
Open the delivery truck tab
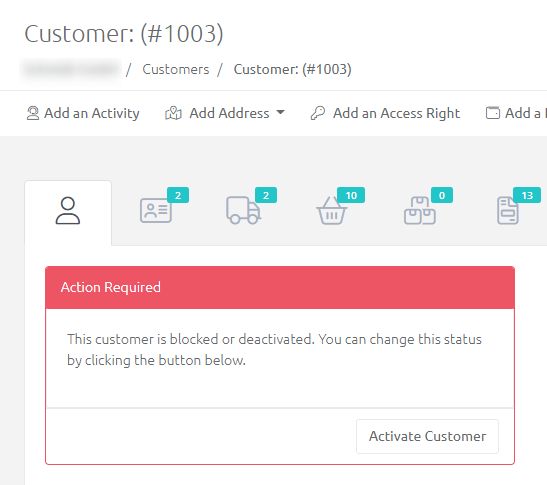[243, 210]
